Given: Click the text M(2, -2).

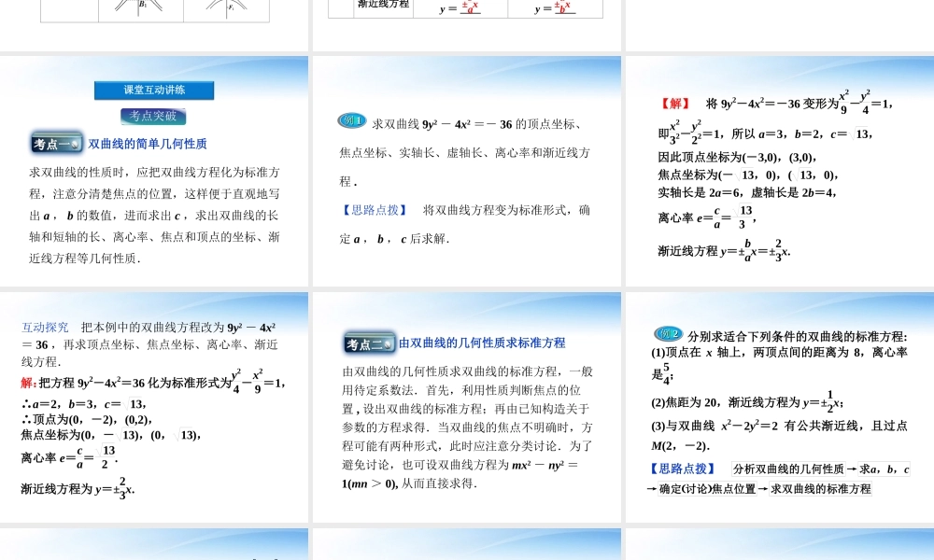Looking at the screenshot, I should [680, 446].
